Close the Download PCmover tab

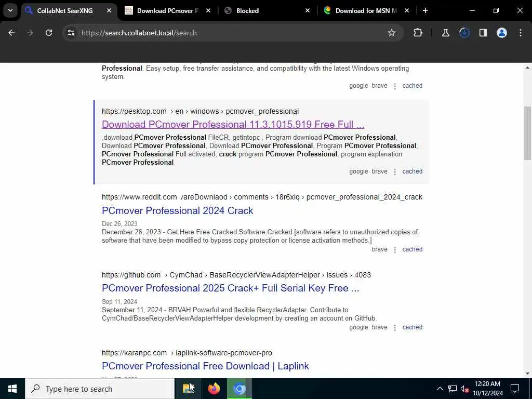208,11
